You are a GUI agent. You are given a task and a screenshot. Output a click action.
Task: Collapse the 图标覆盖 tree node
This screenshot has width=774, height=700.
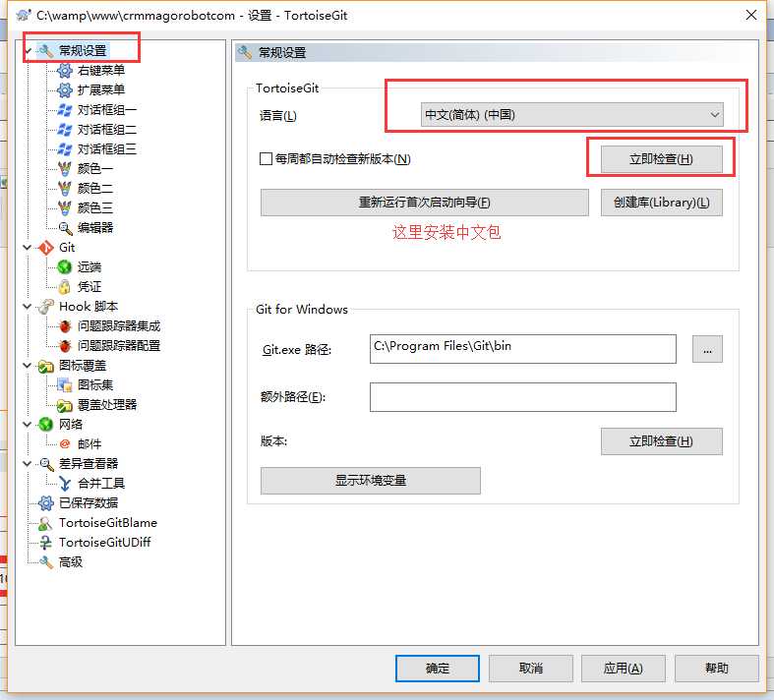click(x=28, y=366)
